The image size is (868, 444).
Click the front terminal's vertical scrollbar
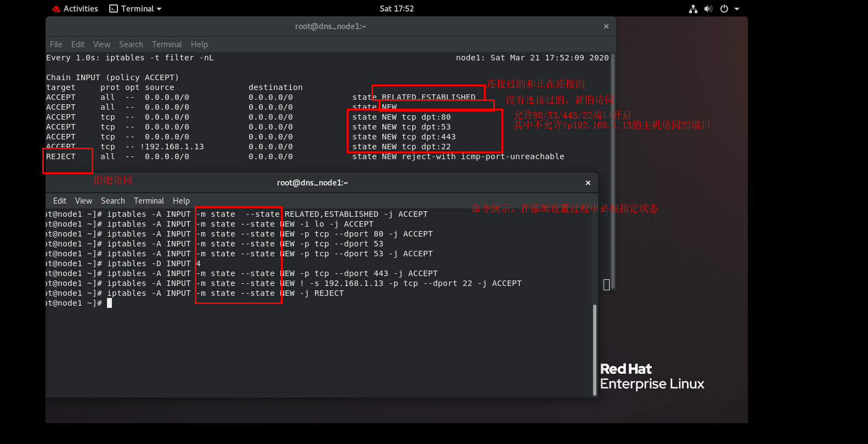click(595, 350)
